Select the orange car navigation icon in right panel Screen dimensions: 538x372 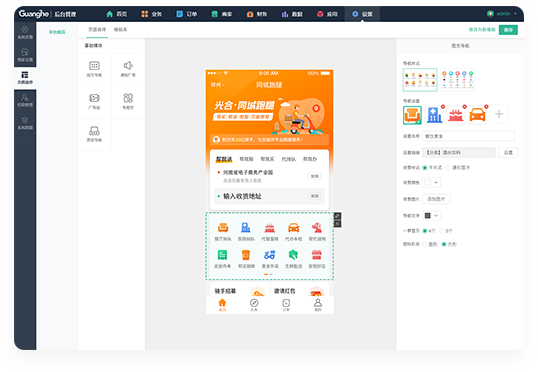(x=477, y=115)
